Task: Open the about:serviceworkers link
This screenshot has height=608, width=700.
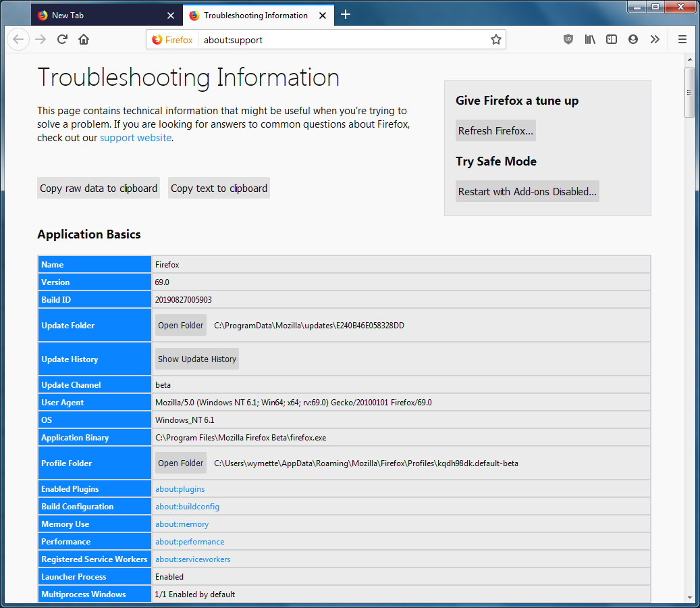Action: pyautogui.click(x=193, y=559)
